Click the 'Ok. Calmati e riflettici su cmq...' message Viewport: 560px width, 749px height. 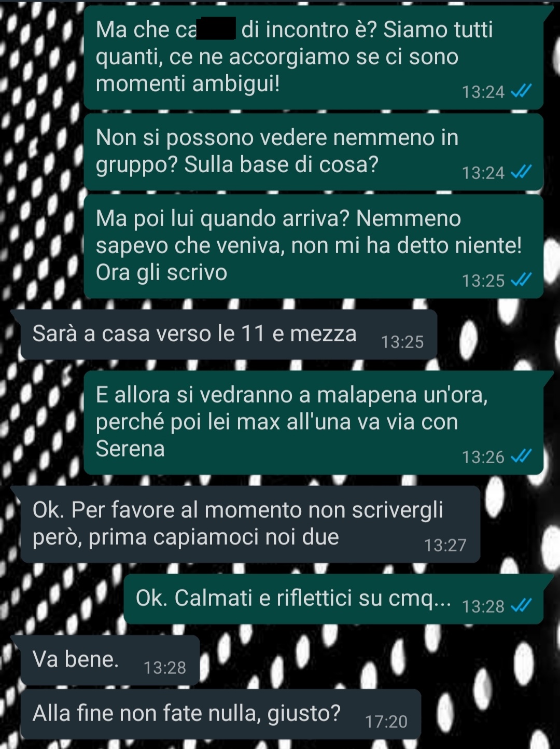[x=333, y=599]
